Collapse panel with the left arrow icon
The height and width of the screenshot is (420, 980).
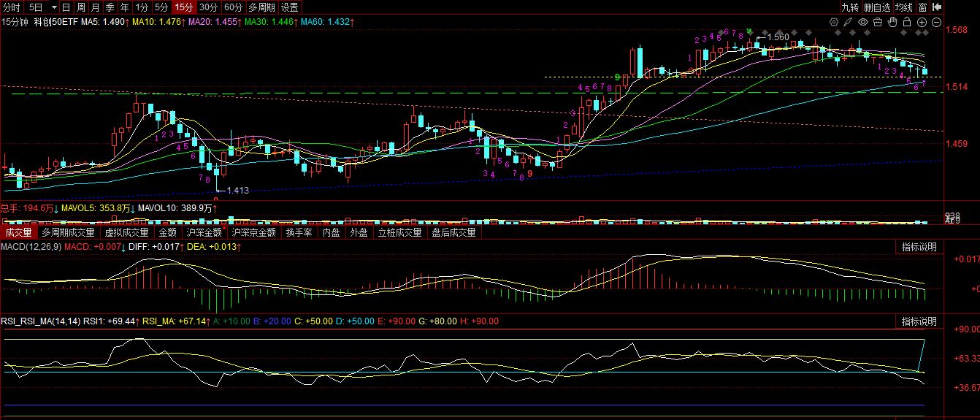pyautogui.click(x=937, y=7)
